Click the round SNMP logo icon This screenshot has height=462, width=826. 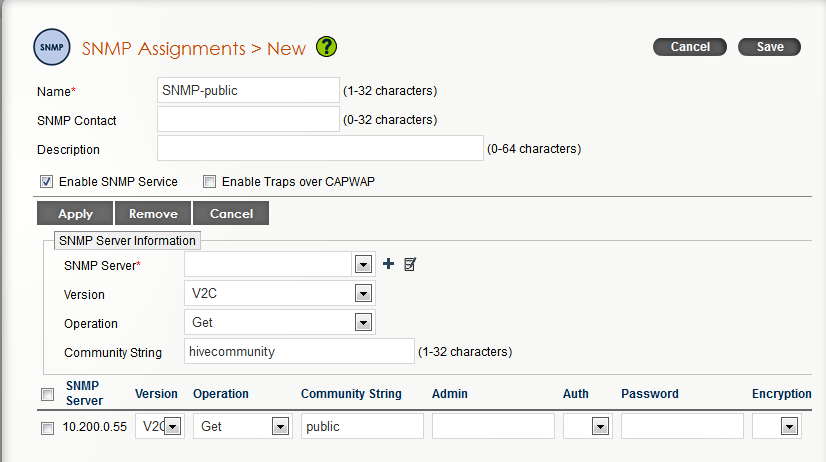tap(52, 47)
